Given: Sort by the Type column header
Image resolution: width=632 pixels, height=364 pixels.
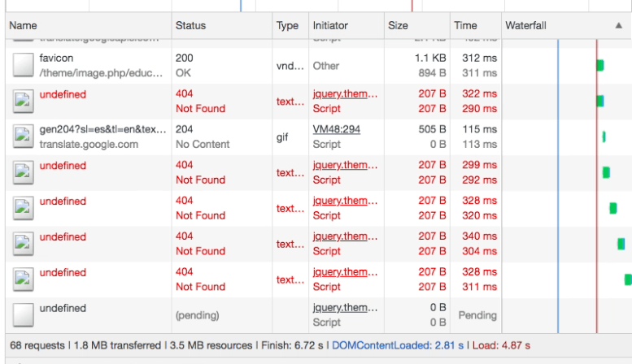Looking at the screenshot, I should [288, 26].
